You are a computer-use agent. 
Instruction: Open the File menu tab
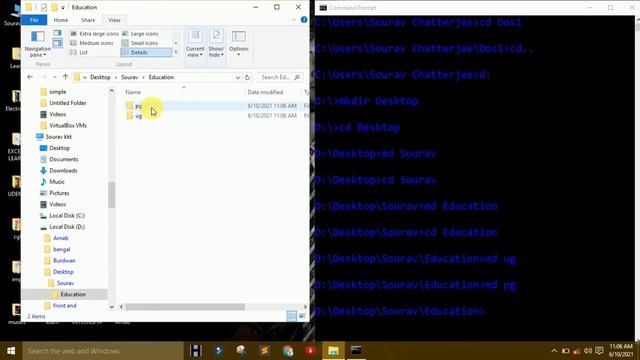click(34, 20)
